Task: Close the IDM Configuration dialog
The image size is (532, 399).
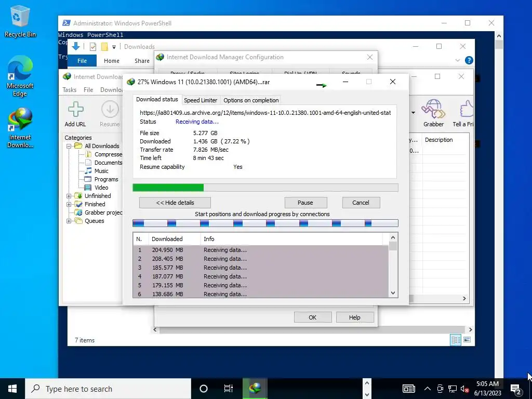Action: pyautogui.click(x=370, y=57)
